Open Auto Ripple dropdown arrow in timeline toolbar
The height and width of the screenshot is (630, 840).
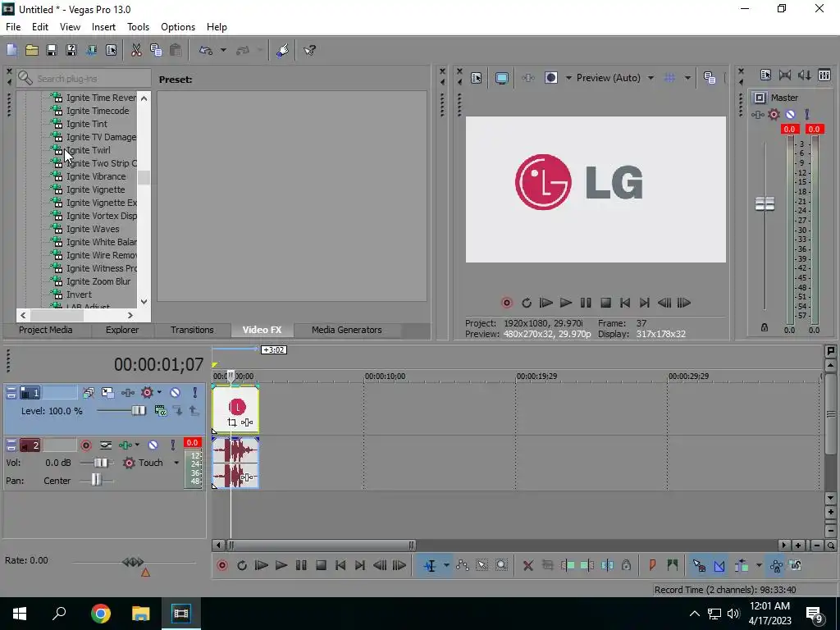[759, 566]
